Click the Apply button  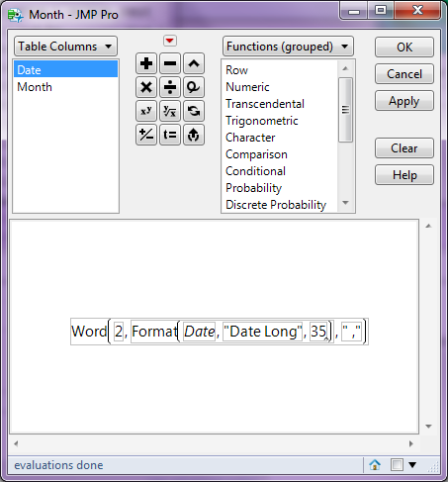404,101
